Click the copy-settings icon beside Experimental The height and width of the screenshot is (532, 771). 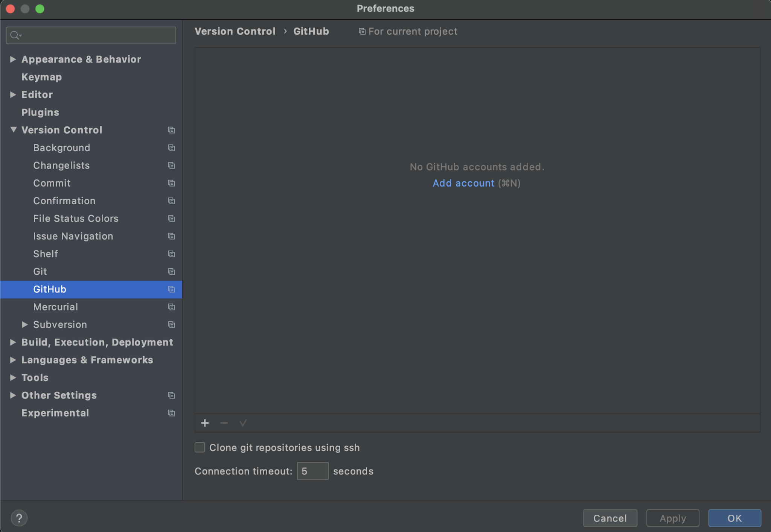pyautogui.click(x=171, y=413)
